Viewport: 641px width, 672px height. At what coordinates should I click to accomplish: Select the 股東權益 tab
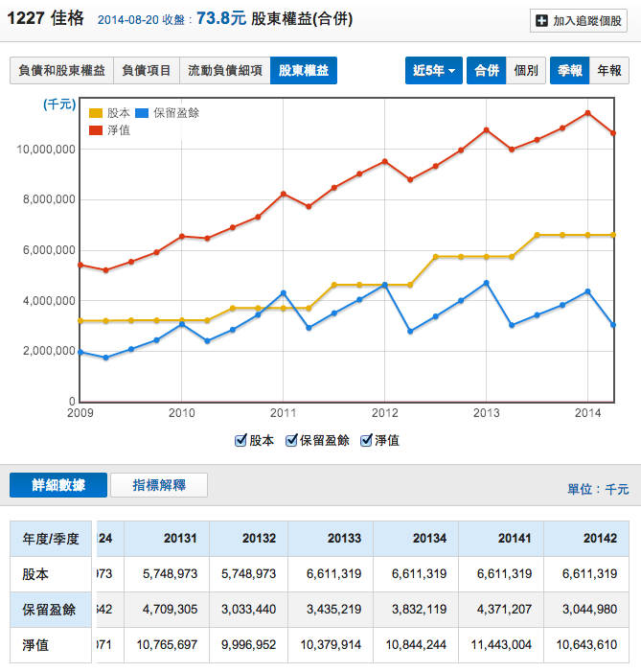(x=303, y=71)
